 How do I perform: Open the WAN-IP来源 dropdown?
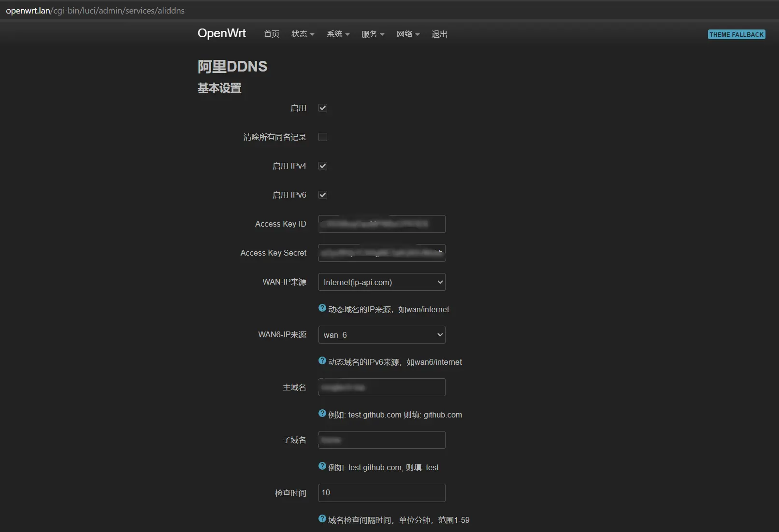(x=381, y=282)
